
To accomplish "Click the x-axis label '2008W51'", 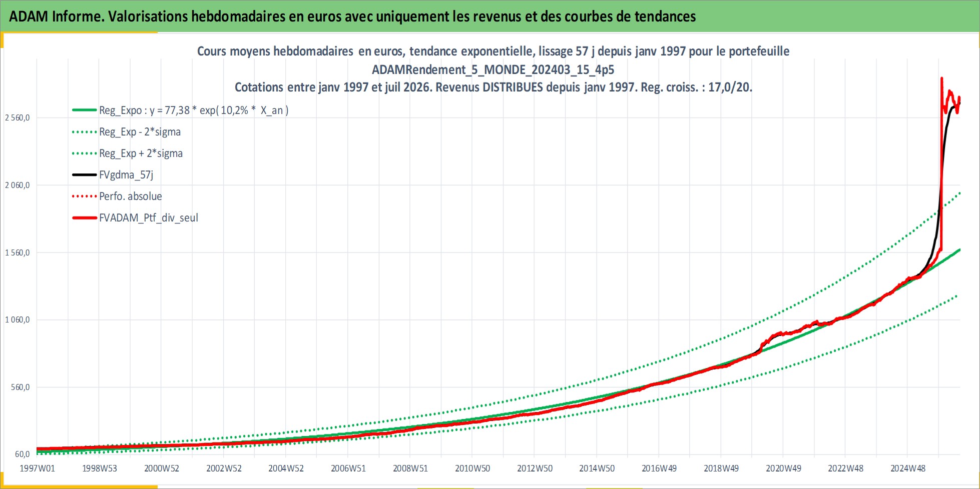I will pos(410,468).
